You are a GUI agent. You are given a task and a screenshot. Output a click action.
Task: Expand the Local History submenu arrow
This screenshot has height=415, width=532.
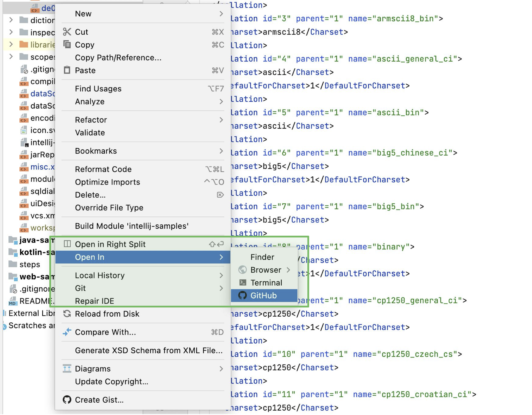tap(221, 275)
